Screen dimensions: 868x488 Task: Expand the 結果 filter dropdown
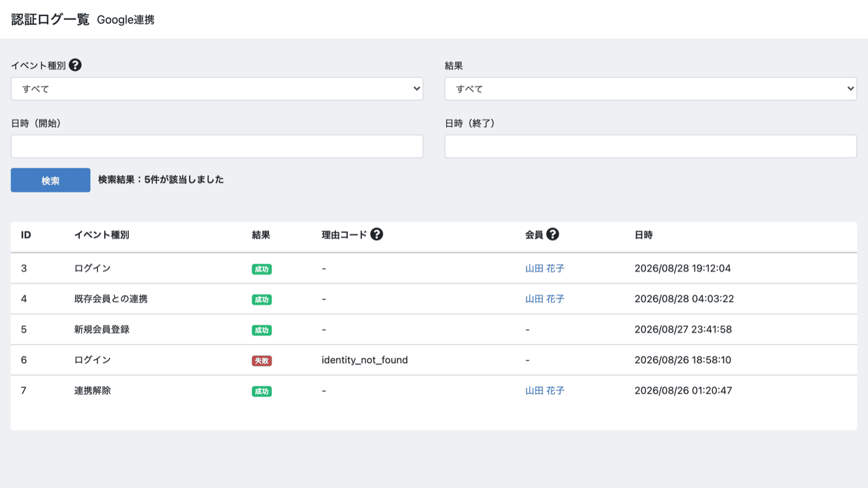pyautogui.click(x=651, y=89)
